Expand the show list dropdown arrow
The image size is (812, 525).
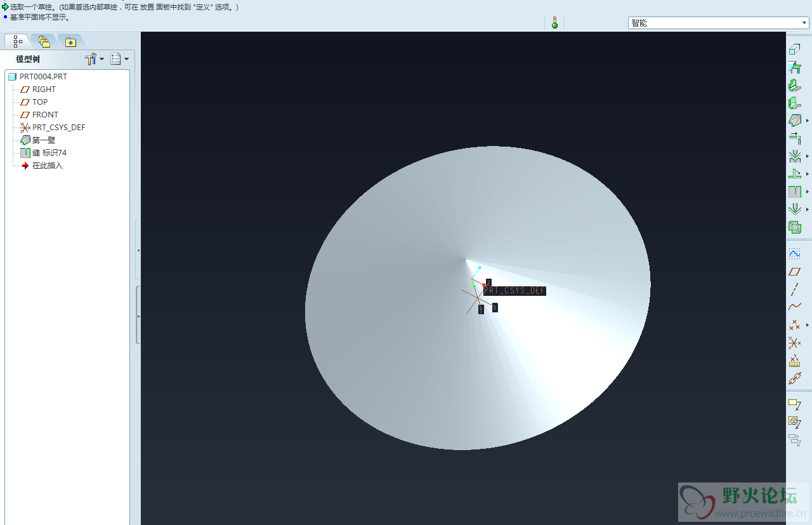tap(126, 59)
